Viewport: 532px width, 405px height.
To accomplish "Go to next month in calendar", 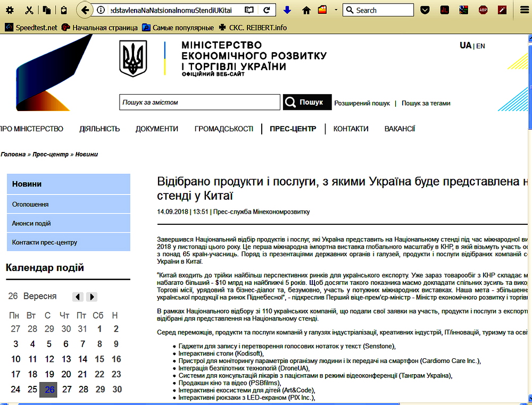I will click(92, 297).
